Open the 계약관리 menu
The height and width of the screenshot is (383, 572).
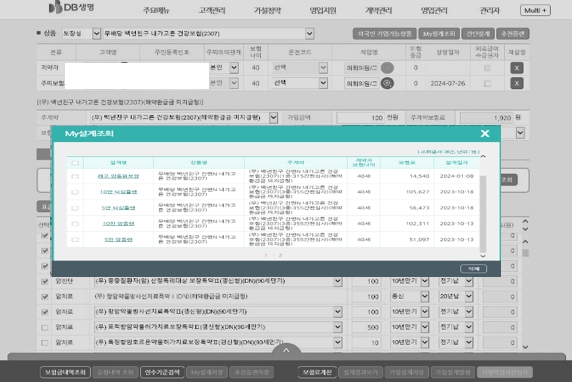pyautogui.click(x=379, y=10)
